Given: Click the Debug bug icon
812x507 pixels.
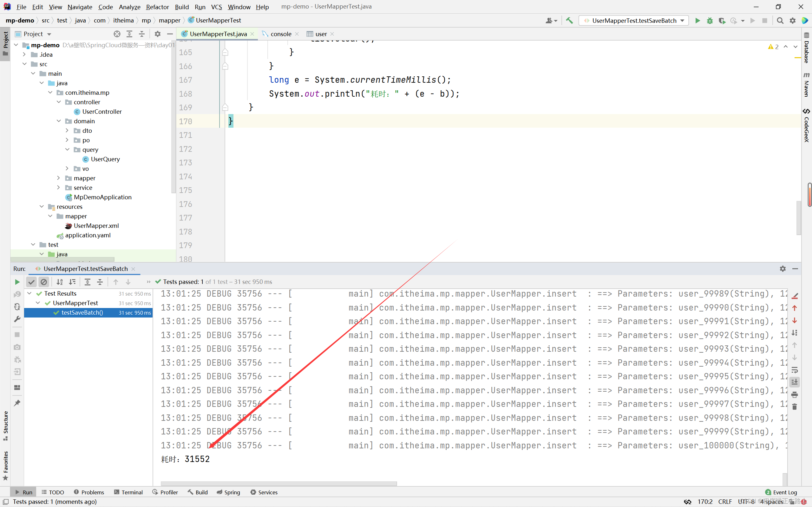Looking at the screenshot, I should [710, 21].
